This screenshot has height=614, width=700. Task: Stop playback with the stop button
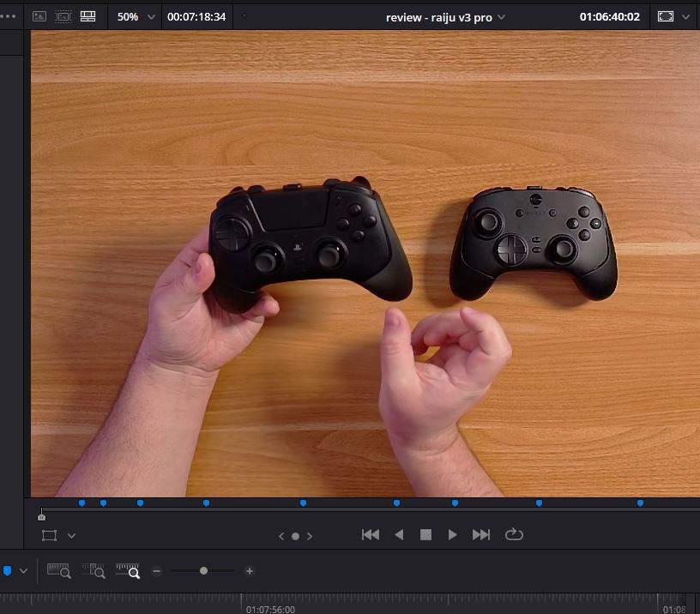click(425, 533)
